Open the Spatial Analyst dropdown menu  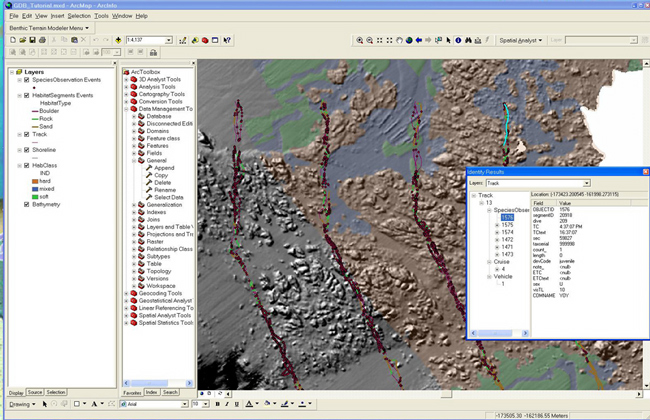click(x=520, y=40)
